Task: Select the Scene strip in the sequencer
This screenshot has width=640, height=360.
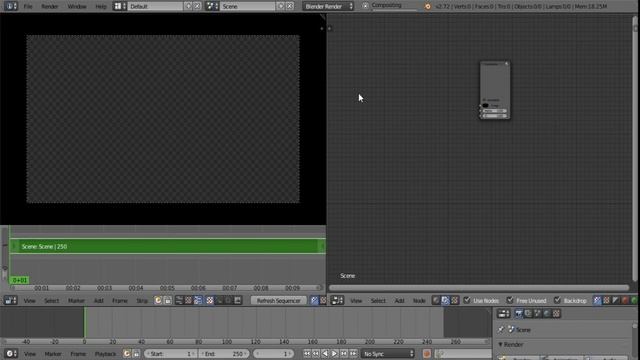Action: pyautogui.click(x=167, y=246)
